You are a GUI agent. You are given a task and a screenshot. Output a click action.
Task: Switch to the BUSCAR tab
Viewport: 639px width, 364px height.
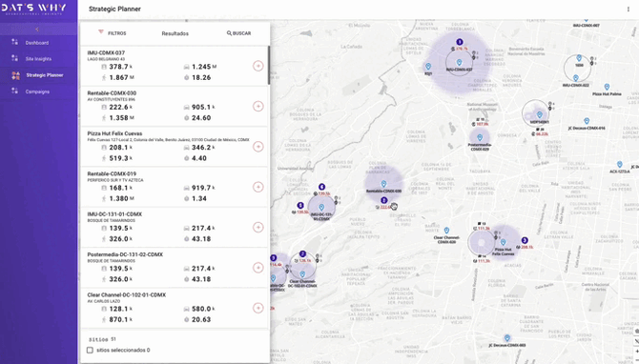point(238,33)
